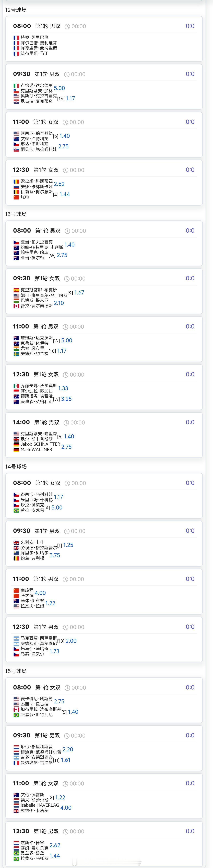
Task: Click 0:0 score of 14号球场 12:30 match
Action: pos(190,627)
